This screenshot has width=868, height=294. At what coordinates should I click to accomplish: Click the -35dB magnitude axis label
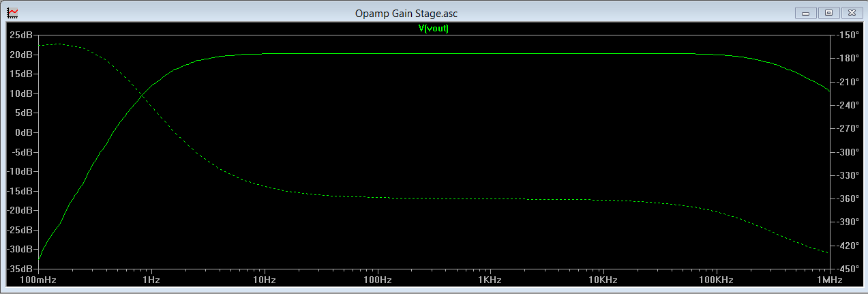click(20, 269)
